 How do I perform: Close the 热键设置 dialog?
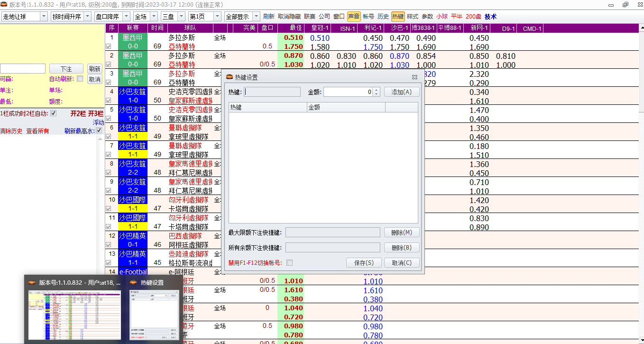(x=414, y=77)
